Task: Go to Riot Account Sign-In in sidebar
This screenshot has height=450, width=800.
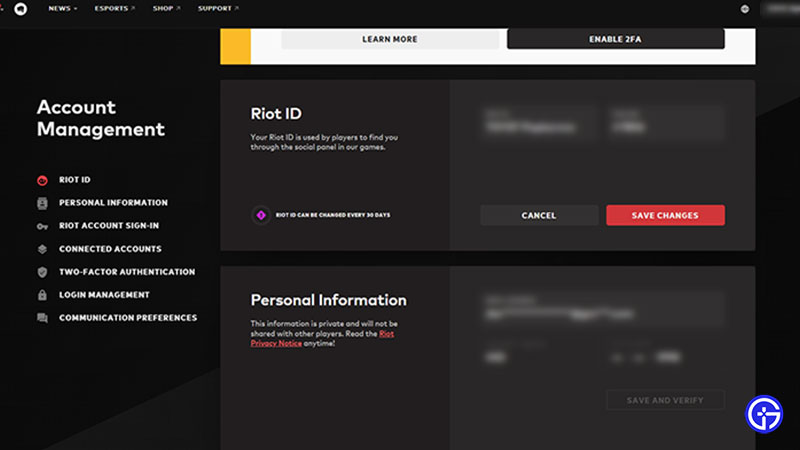Action: 109,226
